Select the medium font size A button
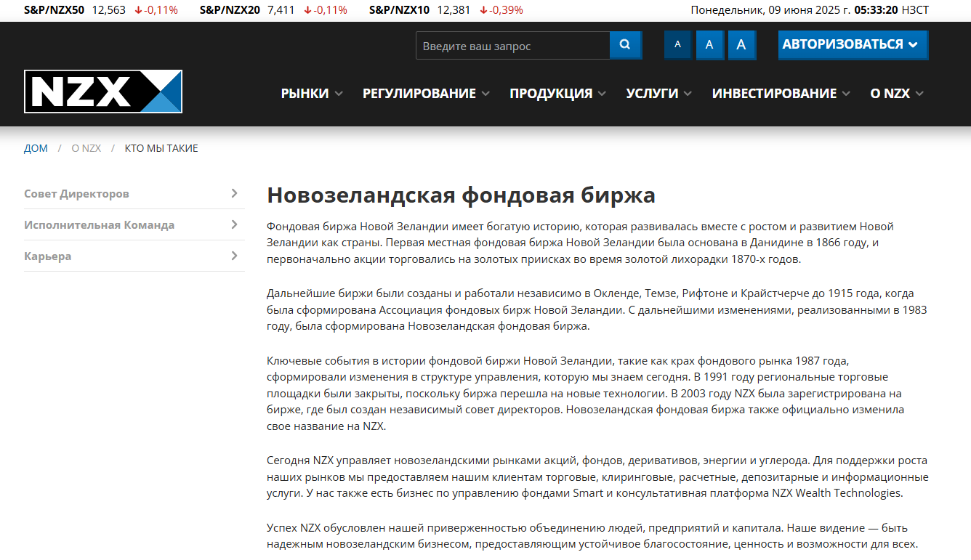The height and width of the screenshot is (560, 971). pyautogui.click(x=709, y=44)
